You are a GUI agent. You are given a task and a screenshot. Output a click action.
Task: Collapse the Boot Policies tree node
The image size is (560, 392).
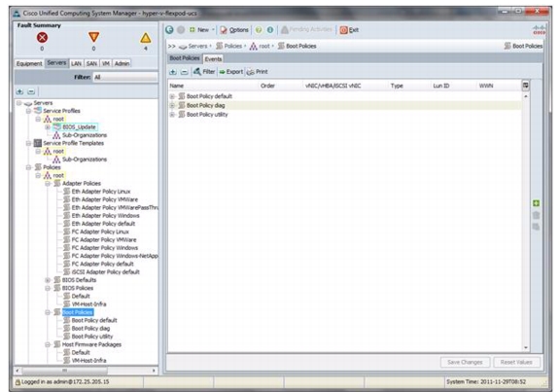(48, 312)
